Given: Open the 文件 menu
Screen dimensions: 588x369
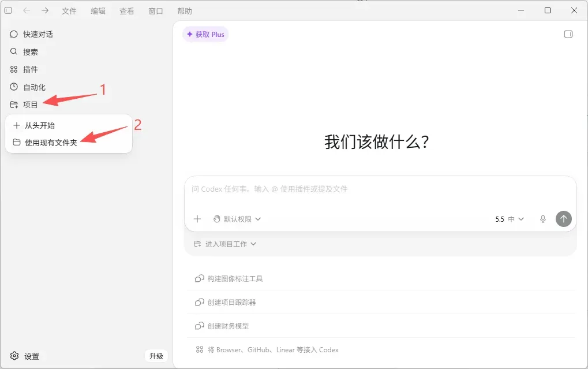Looking at the screenshot, I should (69, 12).
